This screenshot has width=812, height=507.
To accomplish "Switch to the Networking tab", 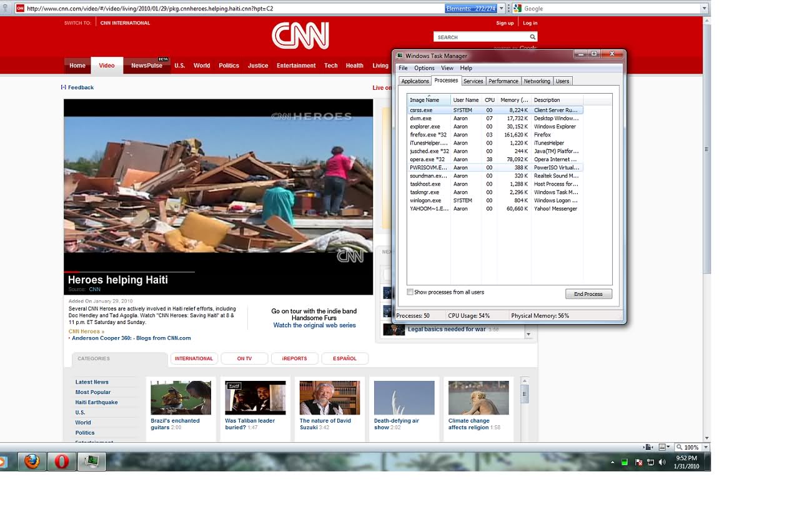I will 537,81.
